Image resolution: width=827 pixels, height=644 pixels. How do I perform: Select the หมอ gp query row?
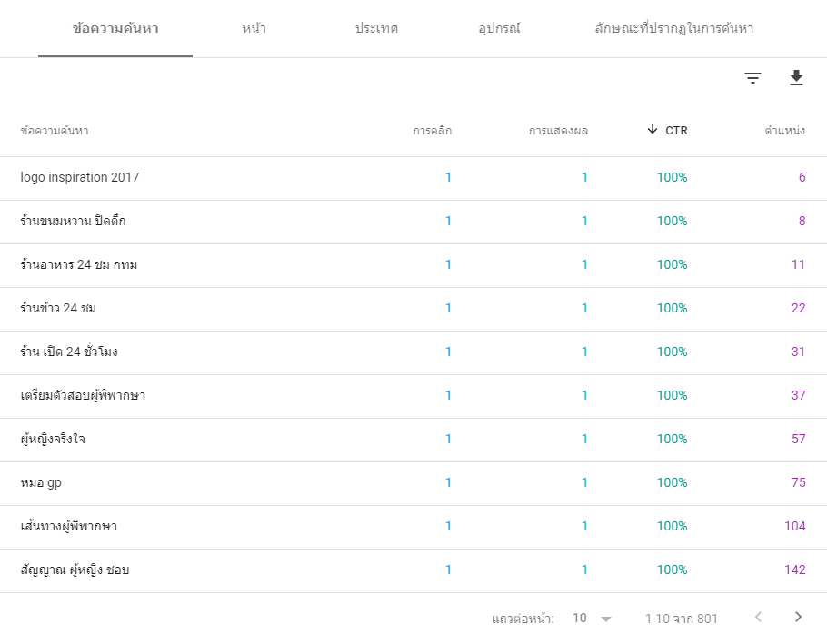tap(413, 483)
